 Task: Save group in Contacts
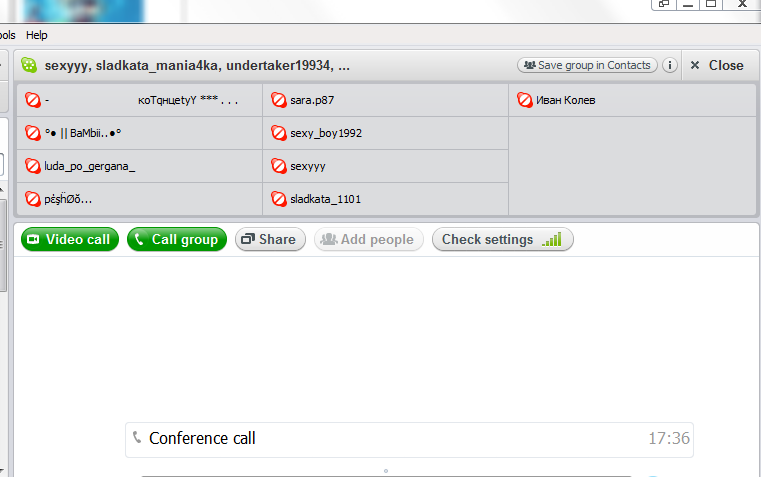[587, 65]
